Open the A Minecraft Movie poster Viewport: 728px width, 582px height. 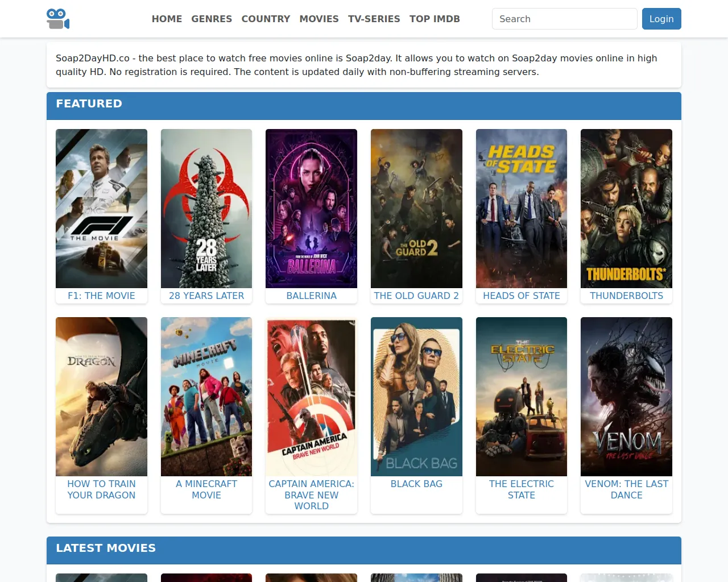(x=206, y=397)
